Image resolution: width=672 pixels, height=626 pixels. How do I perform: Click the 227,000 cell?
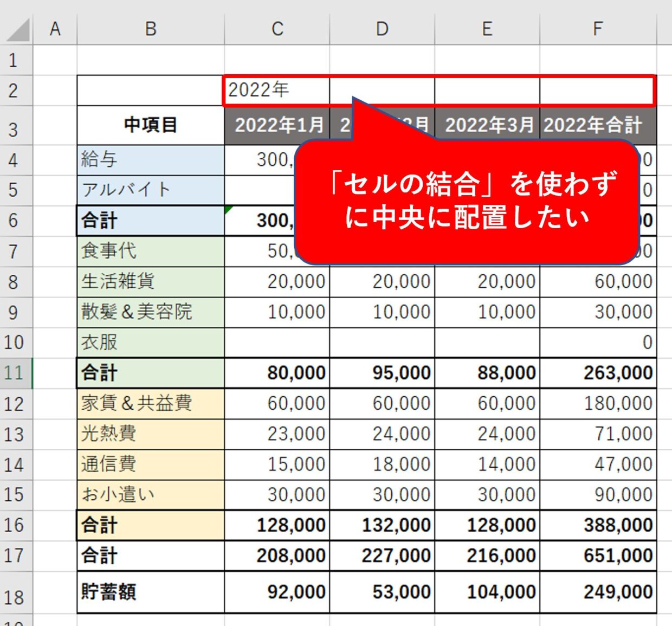click(x=382, y=556)
